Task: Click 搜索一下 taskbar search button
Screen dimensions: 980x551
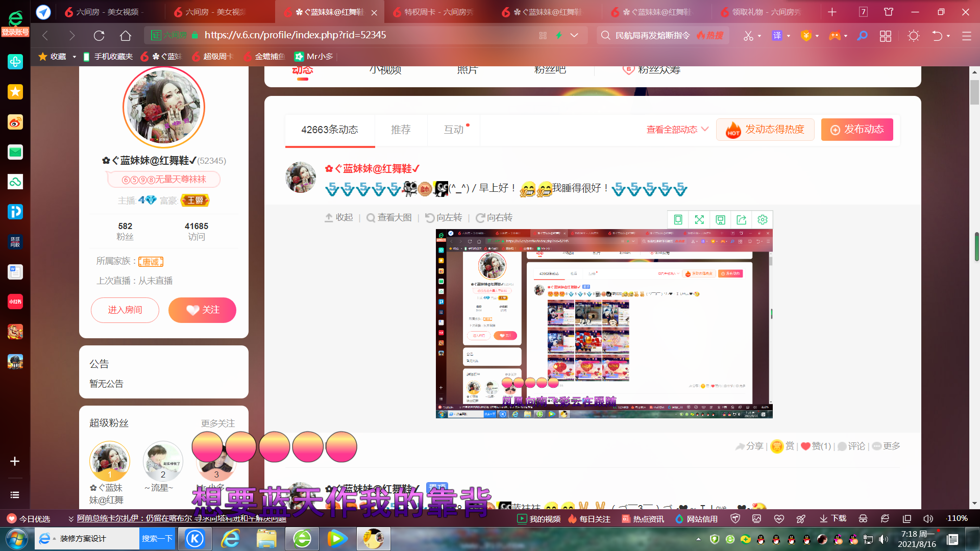Action: (x=157, y=539)
